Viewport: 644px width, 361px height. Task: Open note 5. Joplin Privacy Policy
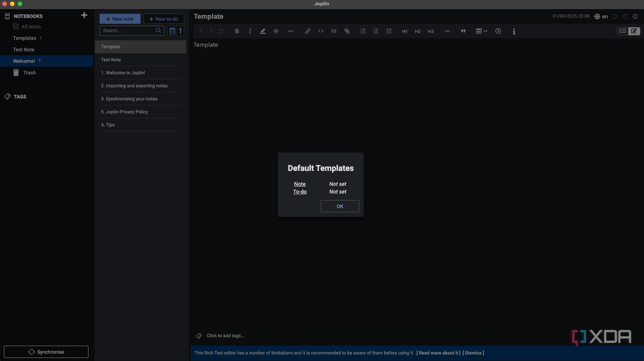pos(141,112)
